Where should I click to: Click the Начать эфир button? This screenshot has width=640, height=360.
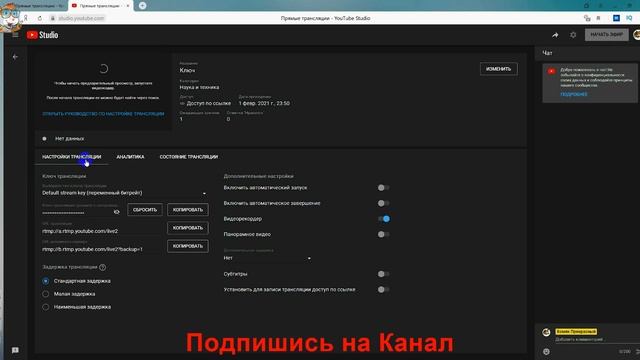[607, 35]
